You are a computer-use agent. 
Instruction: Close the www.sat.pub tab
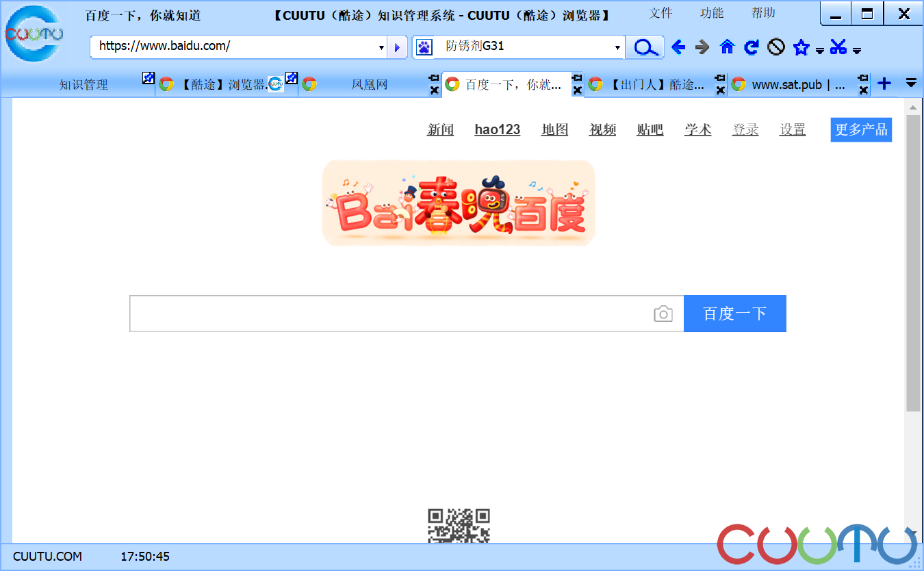864,90
